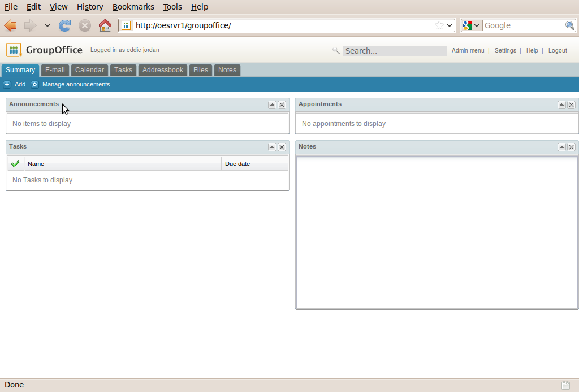Close the Announcements panel
This screenshot has width=579, height=392.
coord(282,104)
